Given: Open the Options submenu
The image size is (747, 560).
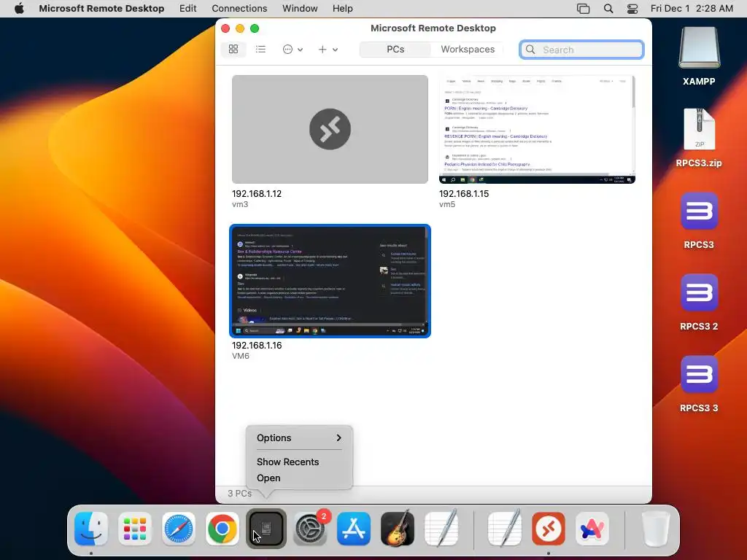Looking at the screenshot, I should tap(299, 437).
